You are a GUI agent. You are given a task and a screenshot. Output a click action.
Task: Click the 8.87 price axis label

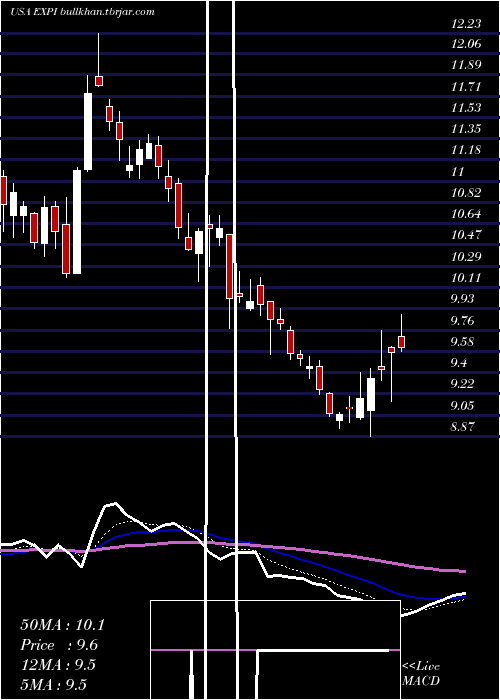pos(462,426)
